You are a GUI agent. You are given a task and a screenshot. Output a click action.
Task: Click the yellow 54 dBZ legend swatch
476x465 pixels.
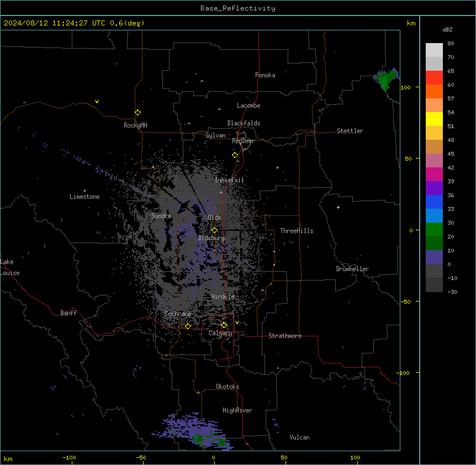434,119
